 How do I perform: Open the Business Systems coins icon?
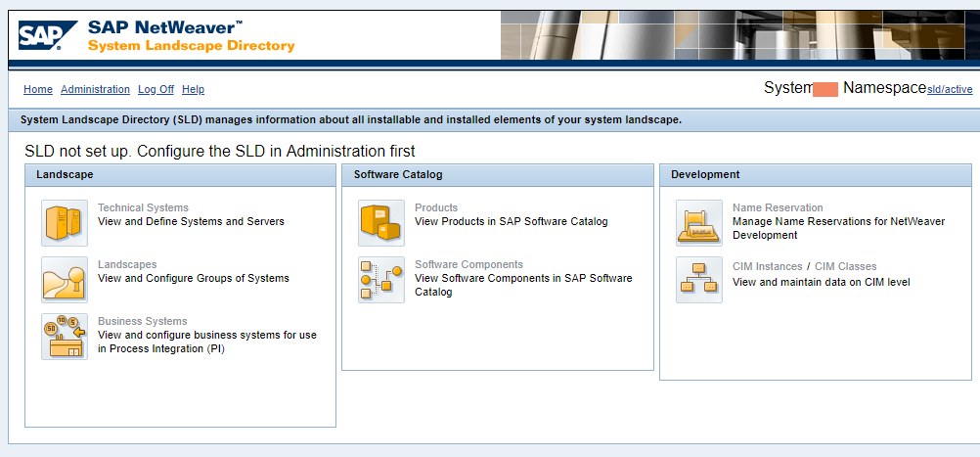coord(65,337)
